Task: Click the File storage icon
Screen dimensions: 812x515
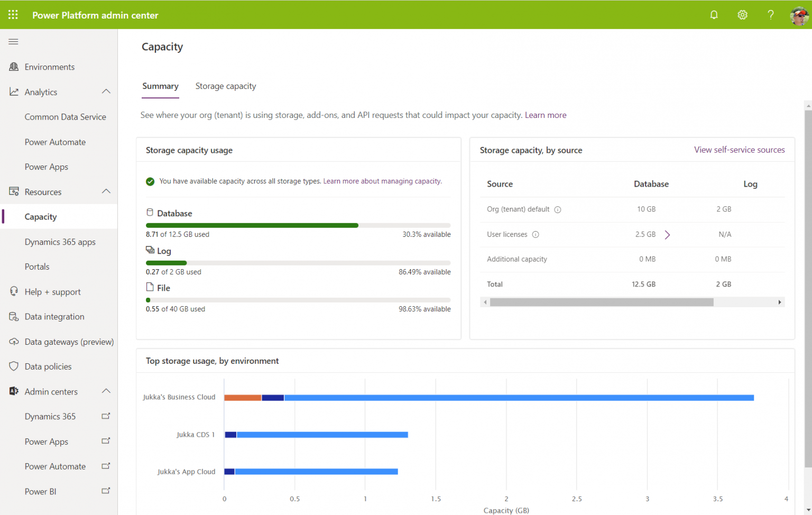Action: [150, 287]
